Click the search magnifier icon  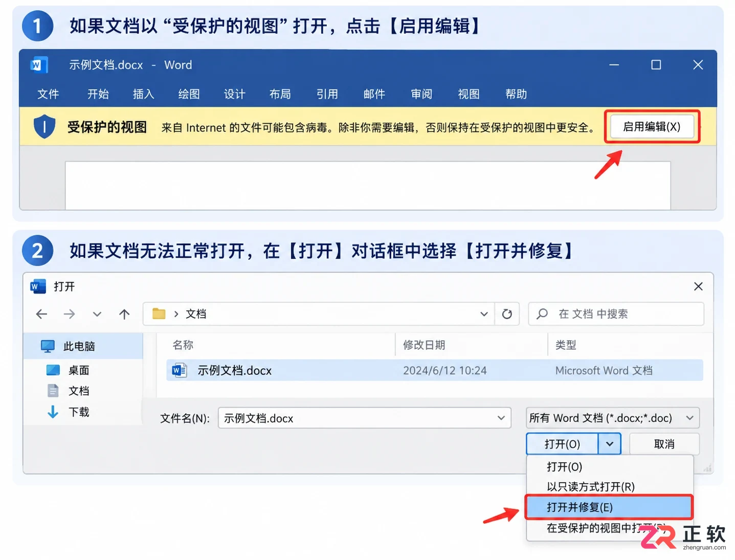click(542, 314)
